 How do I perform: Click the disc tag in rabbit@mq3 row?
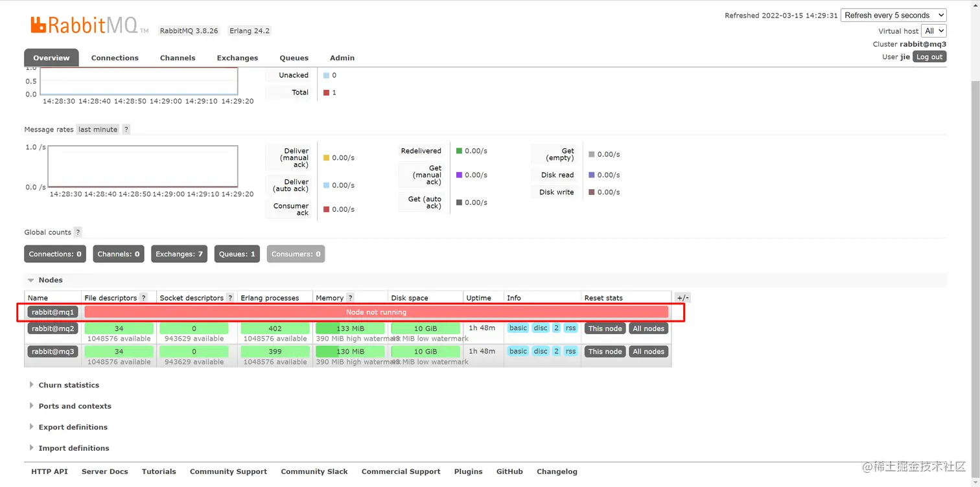pos(541,352)
